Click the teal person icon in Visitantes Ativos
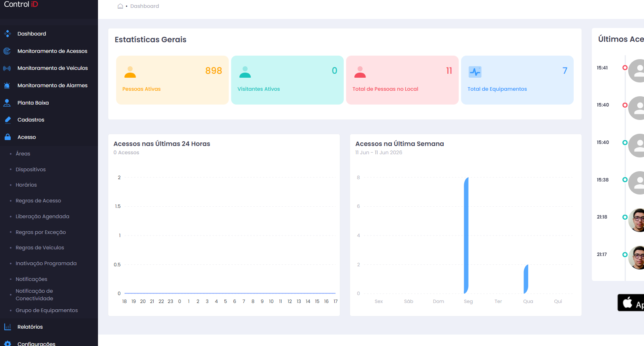 [245, 72]
